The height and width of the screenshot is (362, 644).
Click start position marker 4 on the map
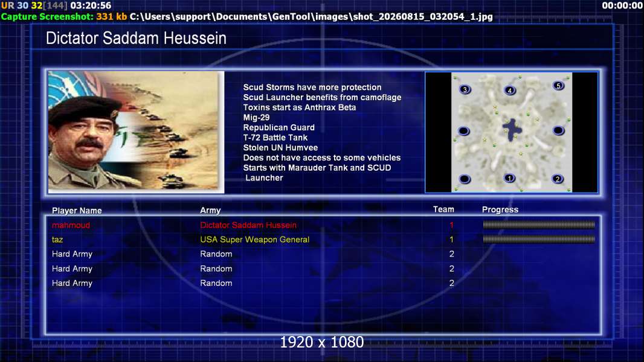coord(510,91)
